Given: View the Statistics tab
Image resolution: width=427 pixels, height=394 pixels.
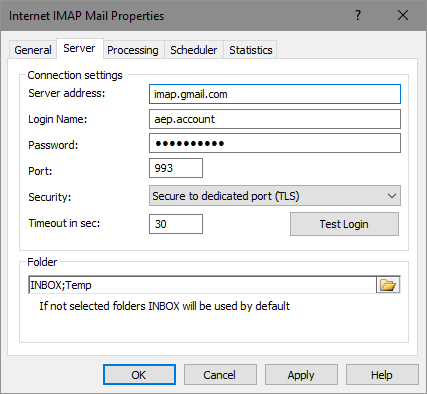Looking at the screenshot, I should tap(251, 50).
